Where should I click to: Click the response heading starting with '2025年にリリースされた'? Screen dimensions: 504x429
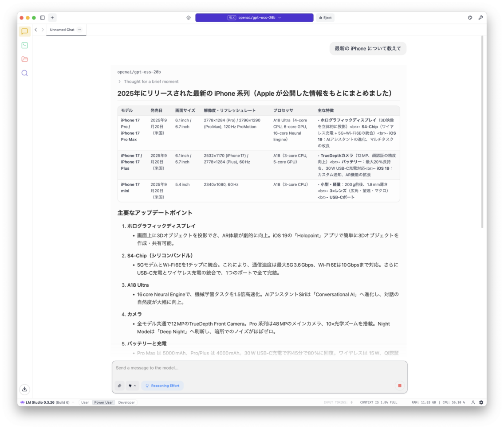(256, 94)
